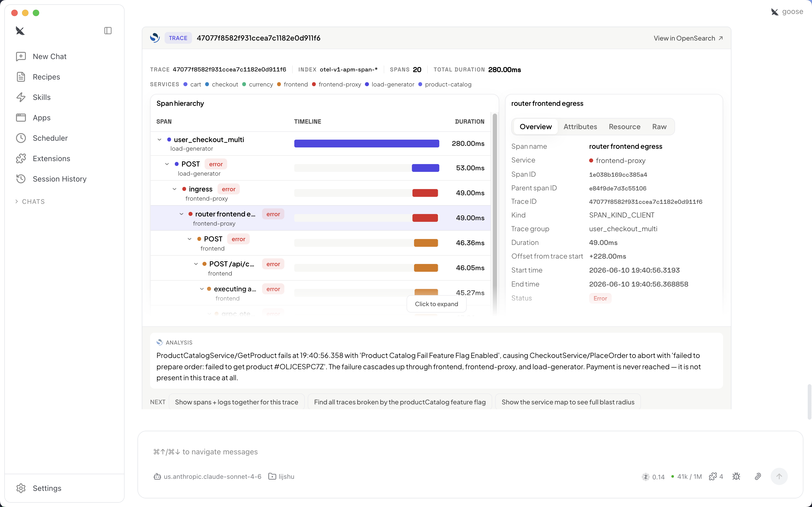The height and width of the screenshot is (507, 812).
Task: Switch to the Raw tab
Action: (659, 127)
